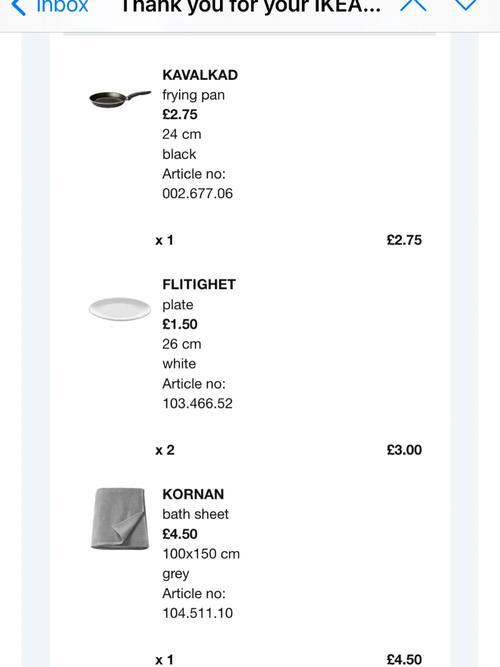Go to next message using down arrow
Viewport: 500px width, 667px height.
pos(466,5)
